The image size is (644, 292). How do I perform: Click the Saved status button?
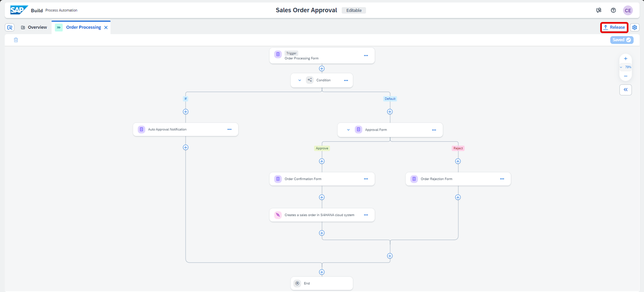click(x=622, y=40)
